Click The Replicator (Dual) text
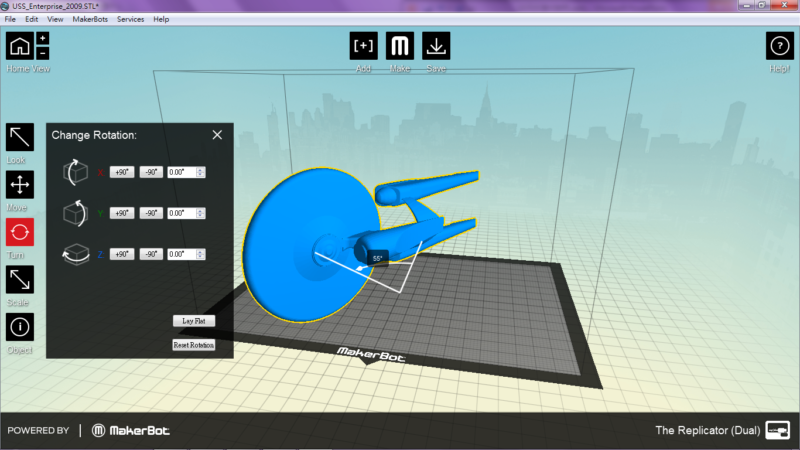Viewport: 800px width, 450px height. coord(708,430)
